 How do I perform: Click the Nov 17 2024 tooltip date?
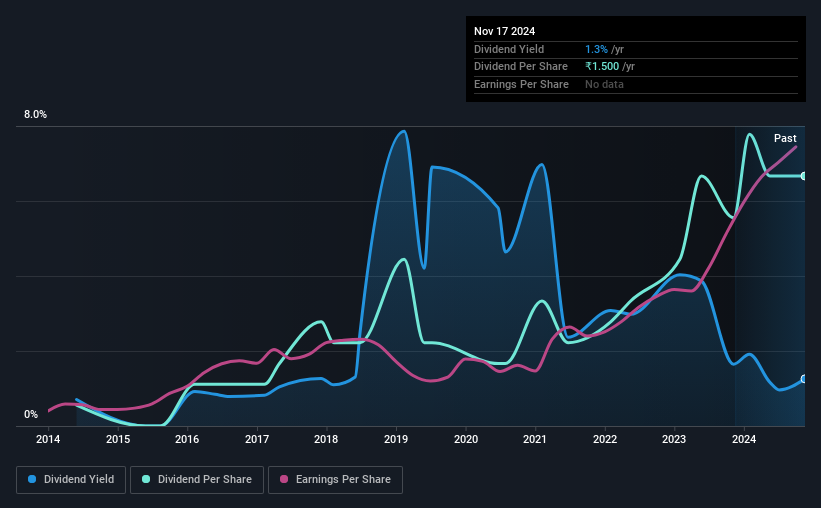pyautogui.click(x=504, y=31)
